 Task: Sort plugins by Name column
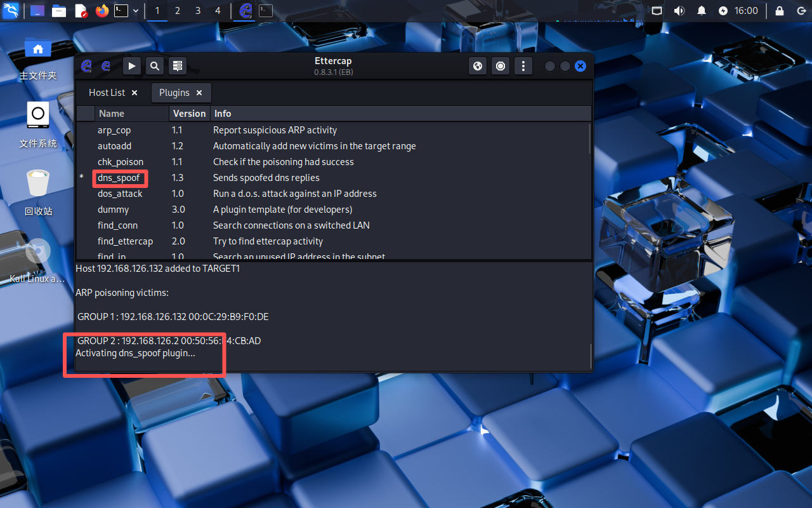pos(132,114)
